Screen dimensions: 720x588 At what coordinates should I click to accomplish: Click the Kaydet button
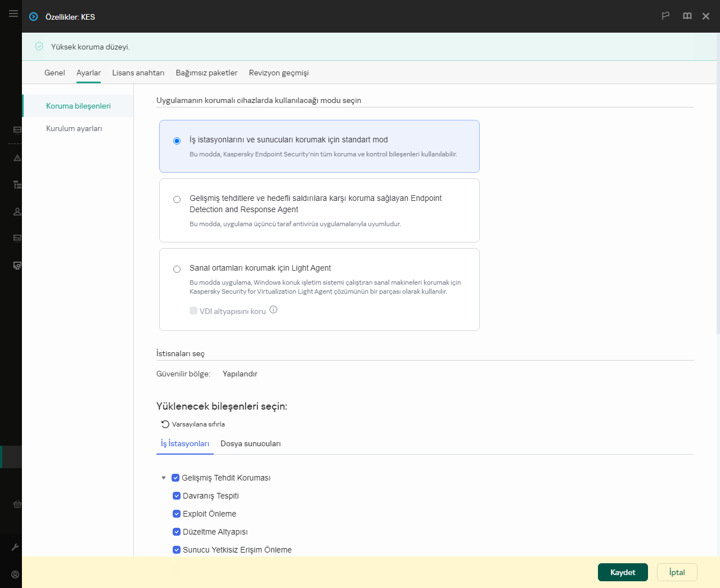(622, 572)
